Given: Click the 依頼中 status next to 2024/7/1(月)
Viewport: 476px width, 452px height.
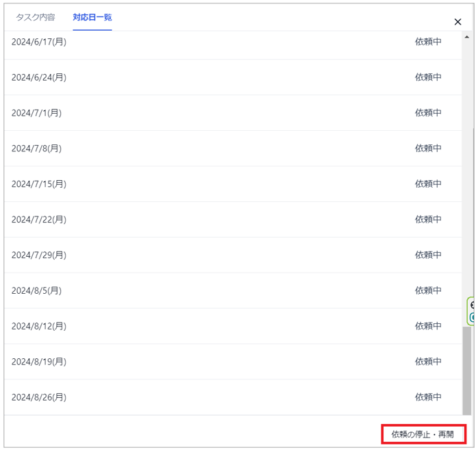Looking at the screenshot, I should 428,113.
